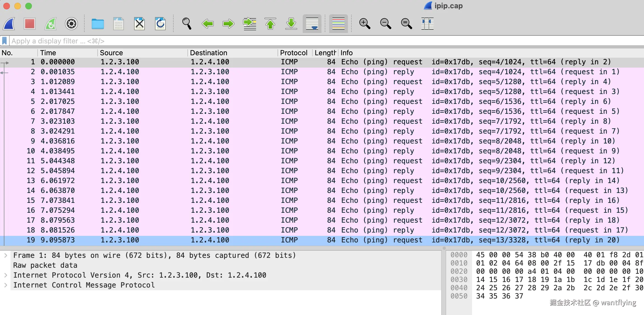Close the capture file
Screen dimensions: 644x315
pyautogui.click(x=139, y=24)
